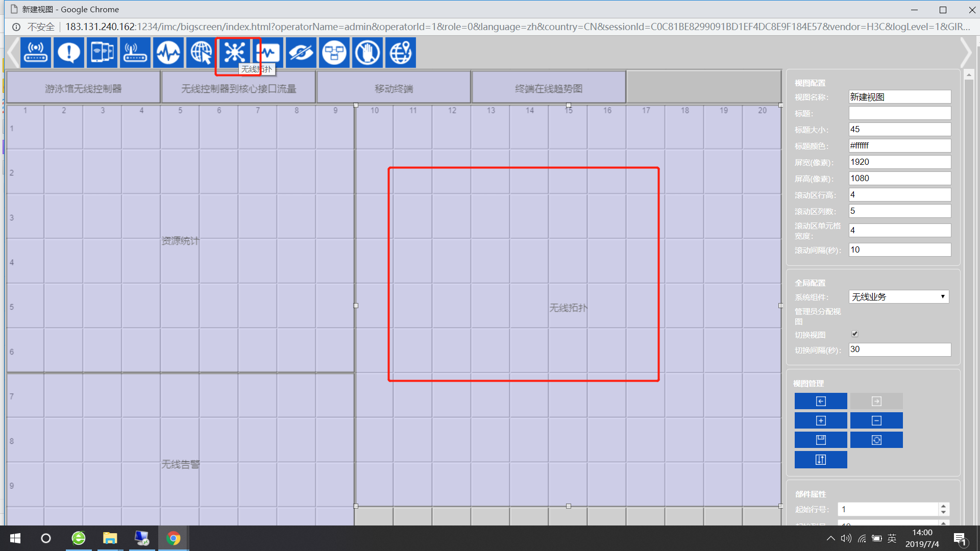Viewport: 980px width, 551px height.
Task: Click the remove view minus button
Action: click(876, 420)
